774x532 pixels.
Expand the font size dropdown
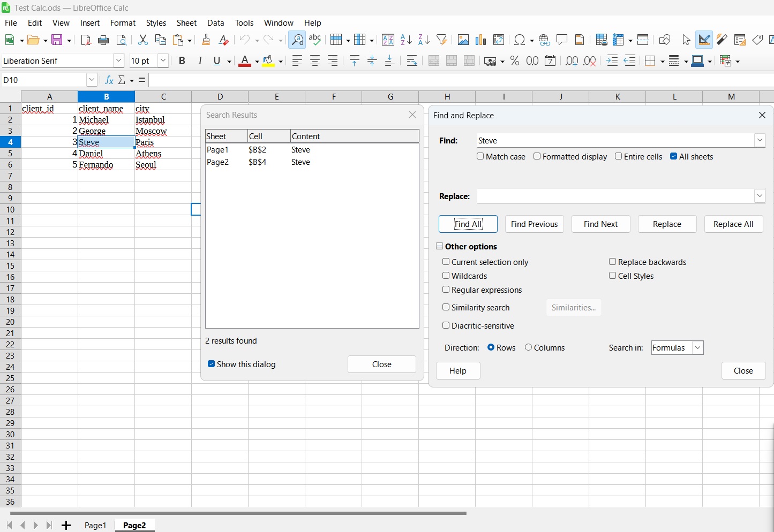tap(163, 61)
